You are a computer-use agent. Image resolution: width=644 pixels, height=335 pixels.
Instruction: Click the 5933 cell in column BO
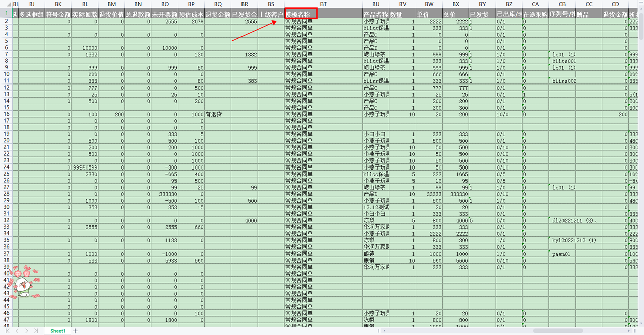165,260
